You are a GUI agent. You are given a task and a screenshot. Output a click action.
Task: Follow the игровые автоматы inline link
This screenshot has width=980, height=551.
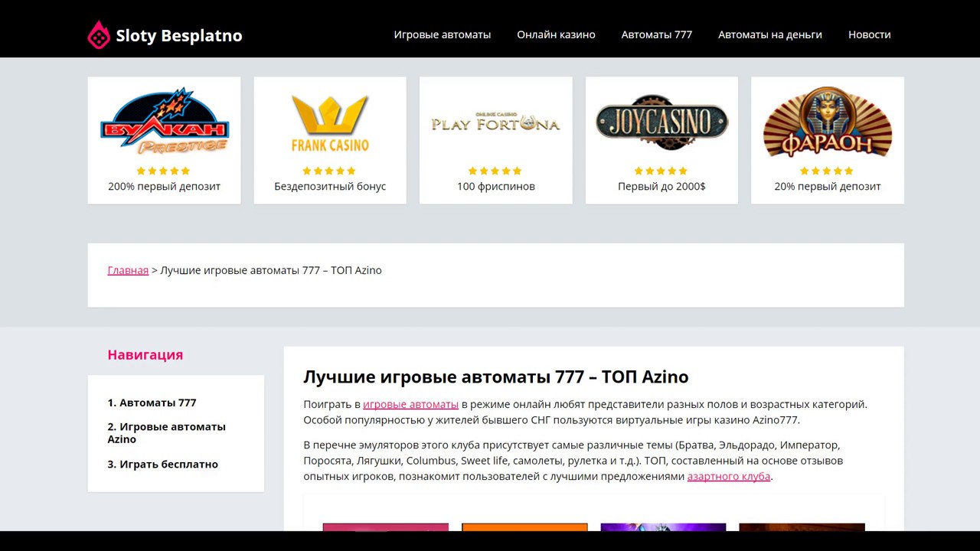(x=410, y=405)
